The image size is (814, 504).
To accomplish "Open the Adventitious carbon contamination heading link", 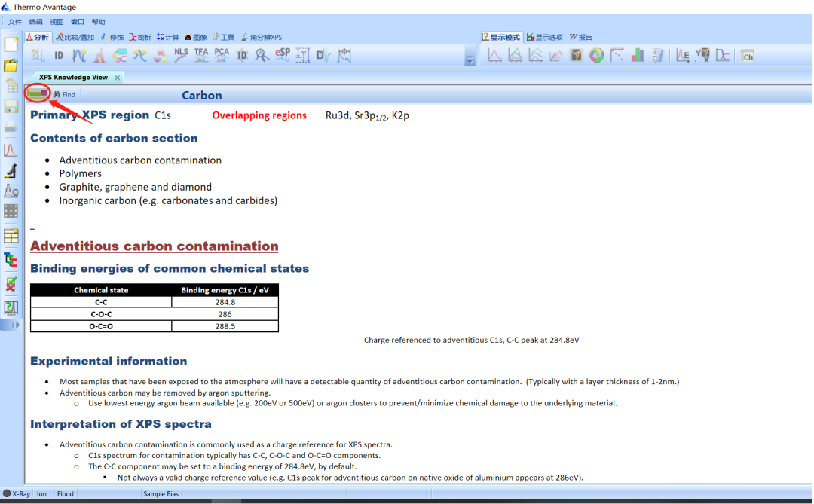I will [x=155, y=246].
